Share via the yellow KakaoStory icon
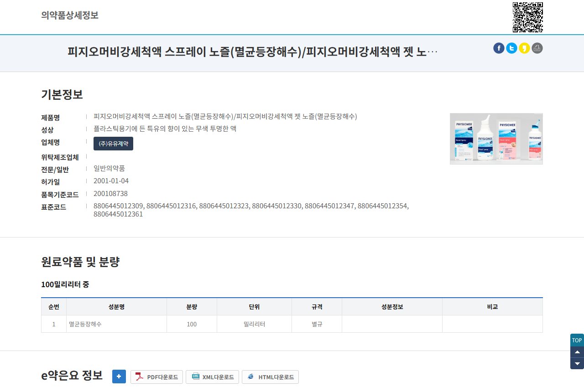Image resolution: width=584 pixels, height=392 pixels. (x=524, y=48)
